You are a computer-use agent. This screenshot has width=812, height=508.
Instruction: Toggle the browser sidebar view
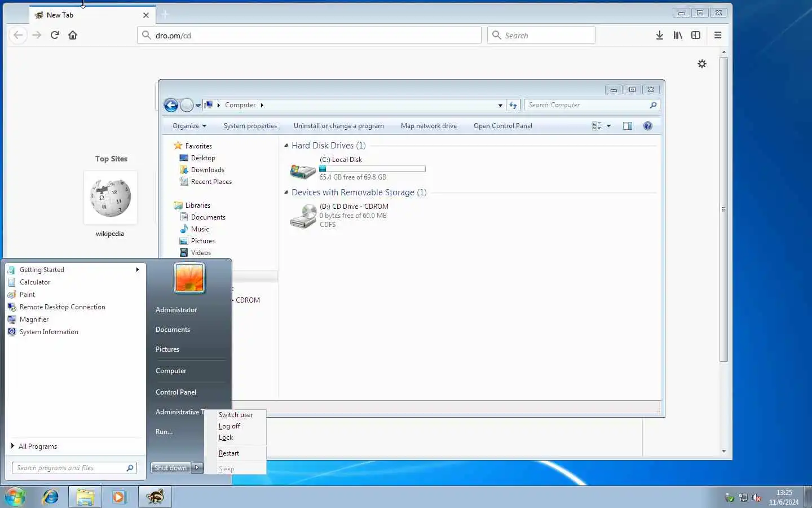[696, 35]
